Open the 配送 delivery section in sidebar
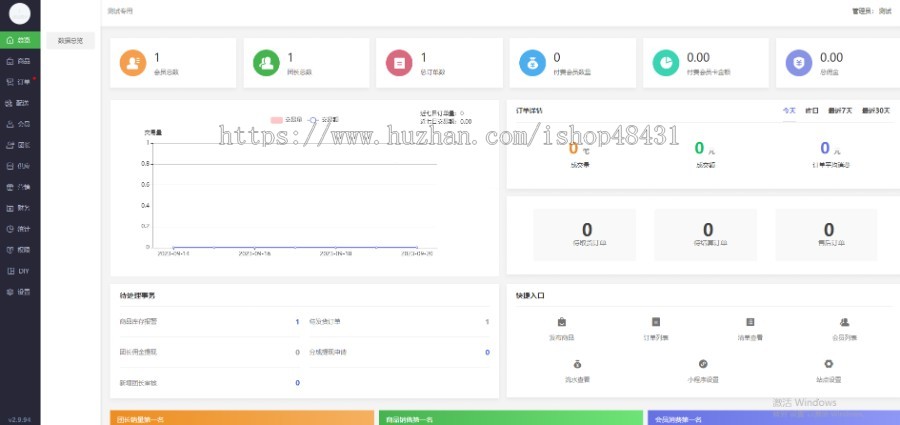900x425 pixels. click(20, 103)
